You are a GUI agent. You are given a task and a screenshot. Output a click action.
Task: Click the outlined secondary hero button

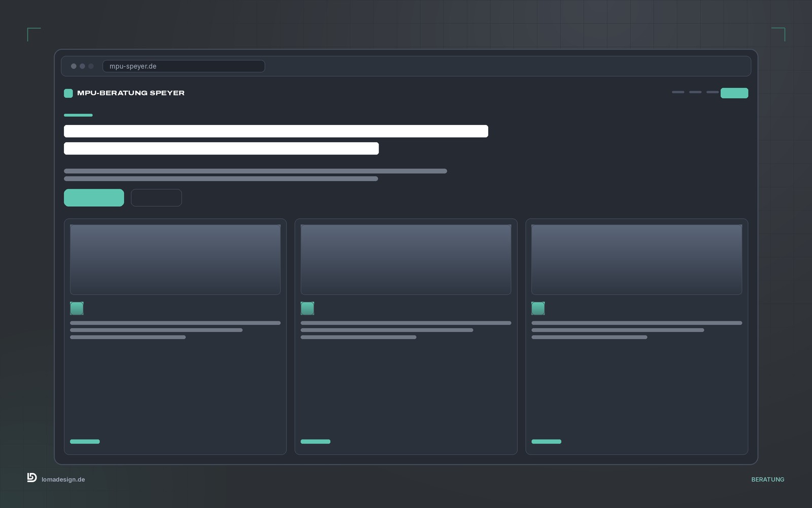156,198
